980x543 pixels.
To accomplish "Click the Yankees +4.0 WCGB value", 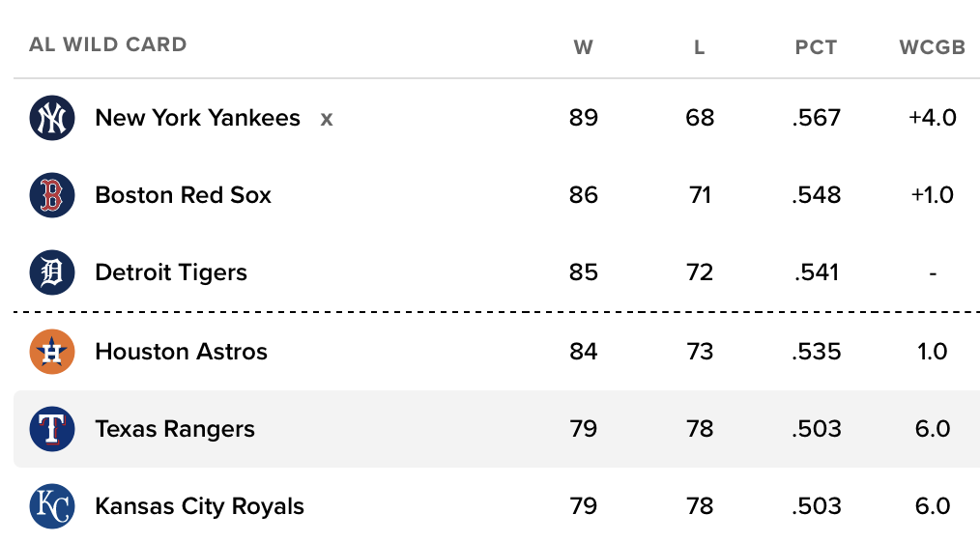I will [x=932, y=118].
